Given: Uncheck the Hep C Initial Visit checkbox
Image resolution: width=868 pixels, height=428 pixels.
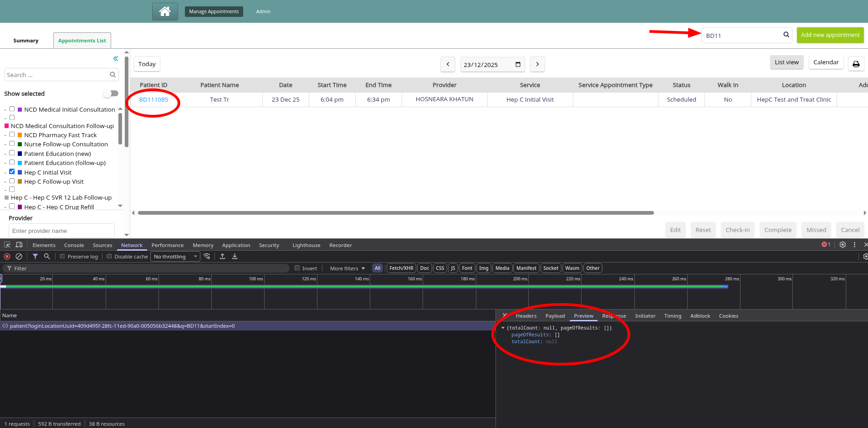Looking at the screenshot, I should pos(12,172).
